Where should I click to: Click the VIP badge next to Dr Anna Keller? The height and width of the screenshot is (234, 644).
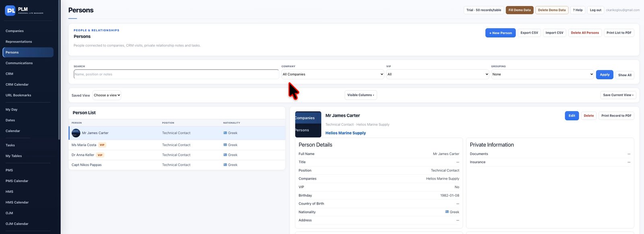pyautogui.click(x=100, y=155)
